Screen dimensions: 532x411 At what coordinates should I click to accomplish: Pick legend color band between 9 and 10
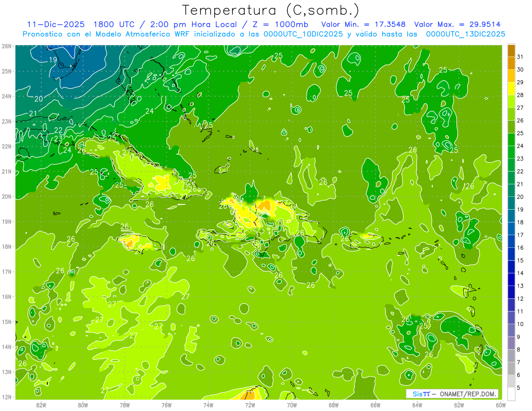click(x=511, y=330)
